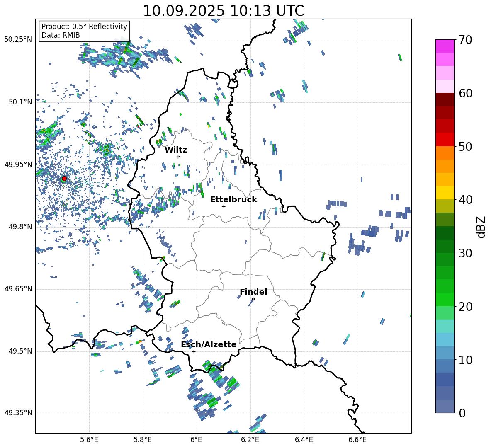This screenshot has height=448, width=491.
Task: Click the Wiltz city label
Action: 176,150
